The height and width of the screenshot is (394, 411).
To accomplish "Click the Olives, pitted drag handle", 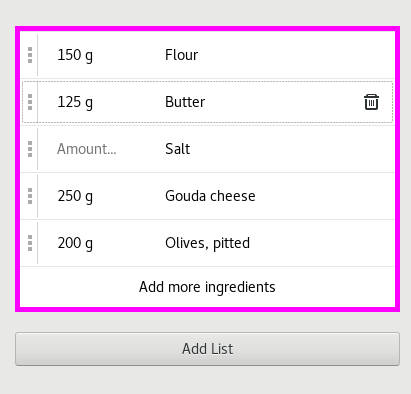I will tap(30, 243).
